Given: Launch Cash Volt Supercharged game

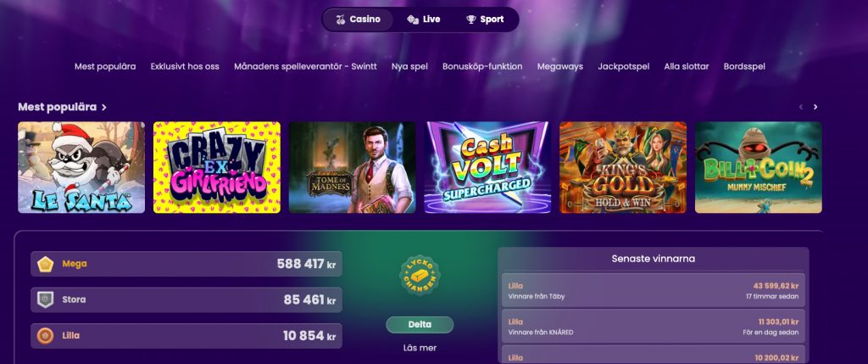Looking at the screenshot, I should (x=487, y=167).
